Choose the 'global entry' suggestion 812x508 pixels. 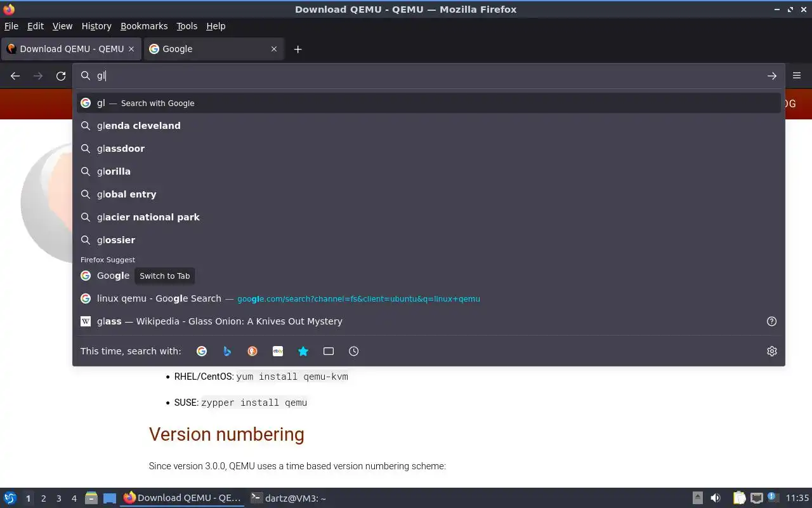[429, 194]
